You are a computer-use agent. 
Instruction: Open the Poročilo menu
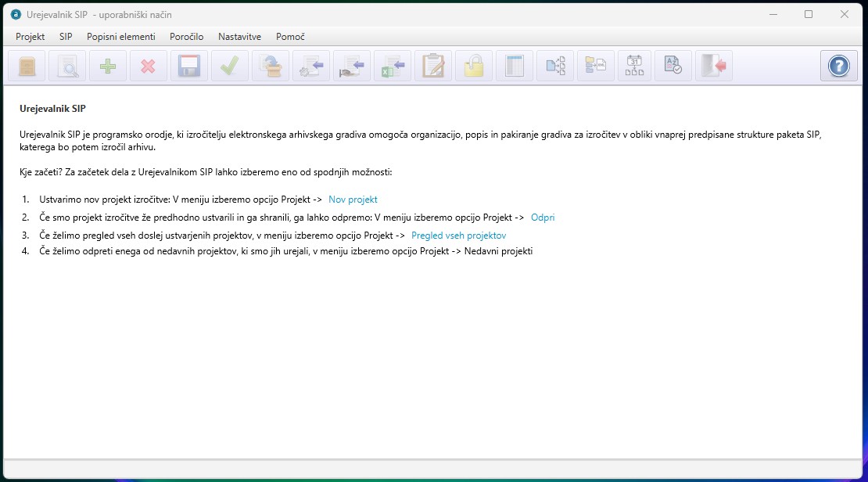(187, 37)
